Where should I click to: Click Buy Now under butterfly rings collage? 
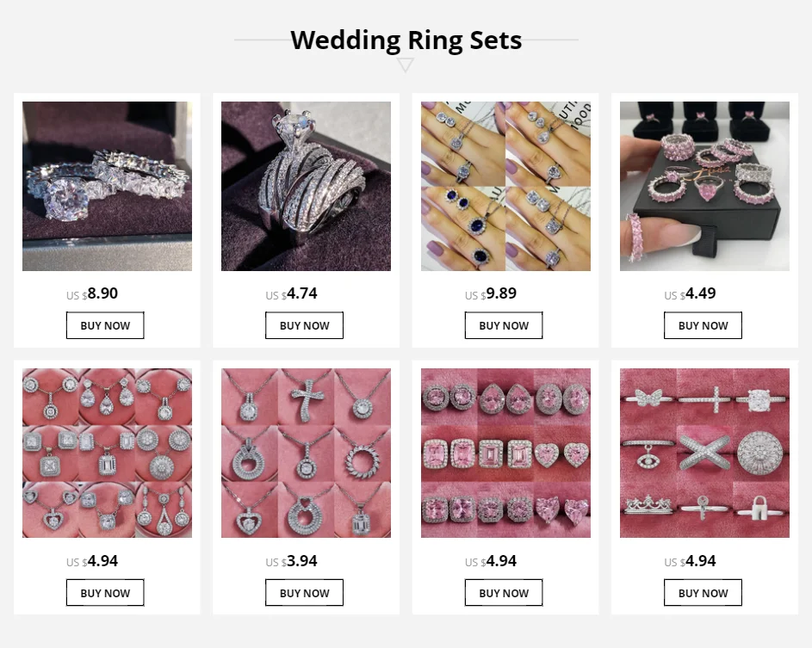[704, 593]
